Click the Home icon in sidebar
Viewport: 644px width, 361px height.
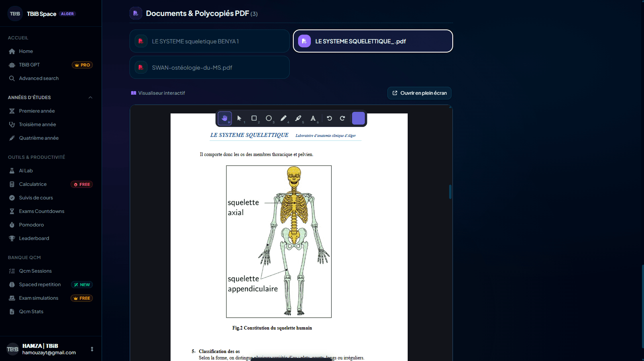(x=12, y=51)
